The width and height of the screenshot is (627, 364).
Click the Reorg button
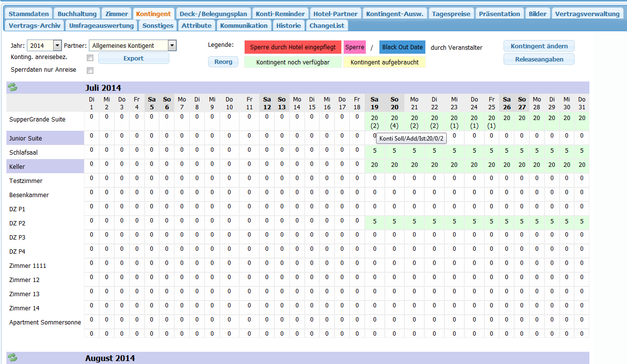(223, 62)
